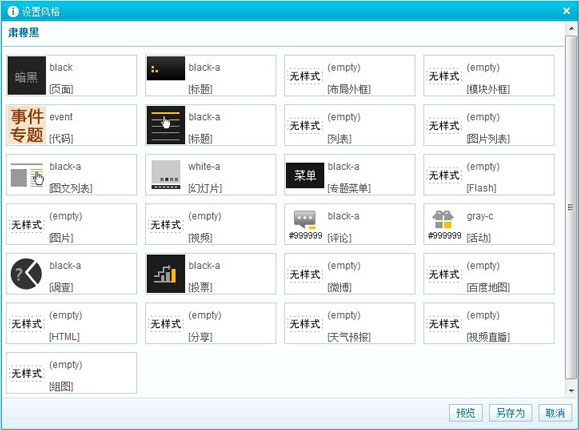Image resolution: width=579 pixels, height=430 pixels.
Task: Click the 预览 preview button
Action: (x=466, y=413)
